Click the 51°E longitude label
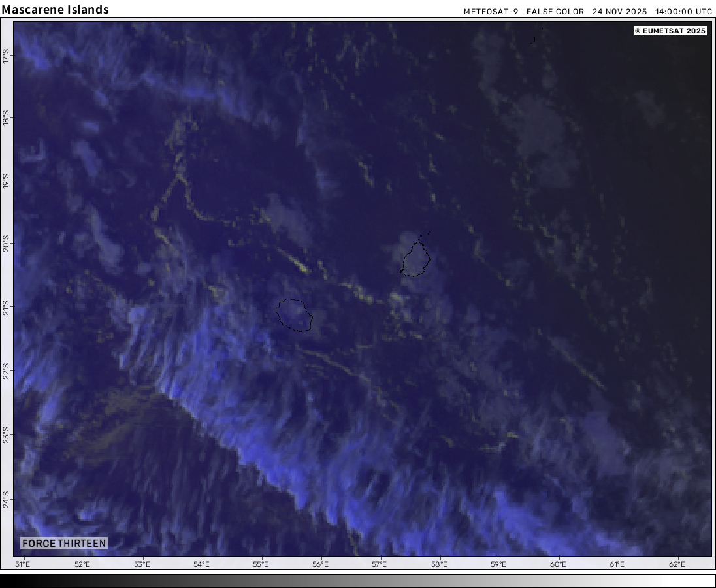 22,564
